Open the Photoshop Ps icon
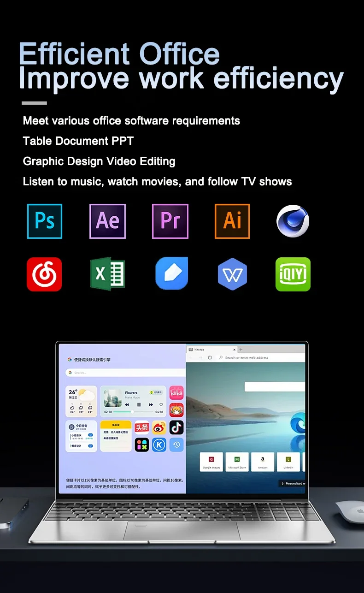The height and width of the screenshot is (593, 364). [x=45, y=221]
